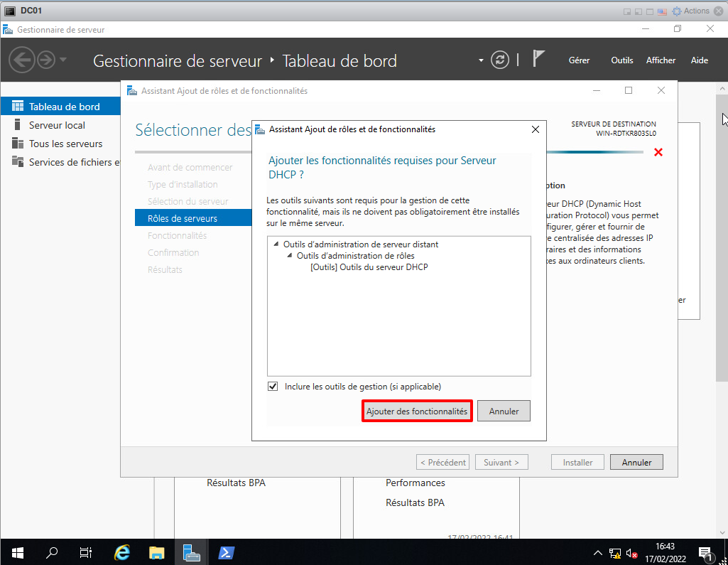The image size is (728, 565).
Task: Click the refresh icon in Server Manager header
Action: [501, 60]
